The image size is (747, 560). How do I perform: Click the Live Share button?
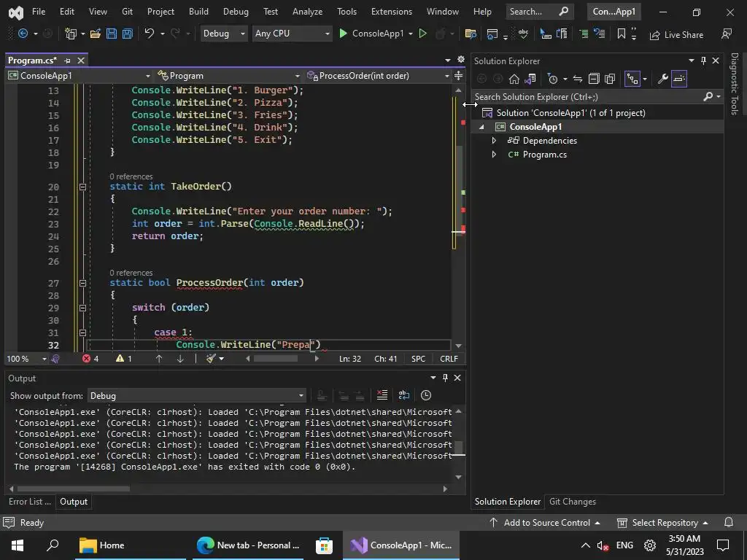point(676,35)
